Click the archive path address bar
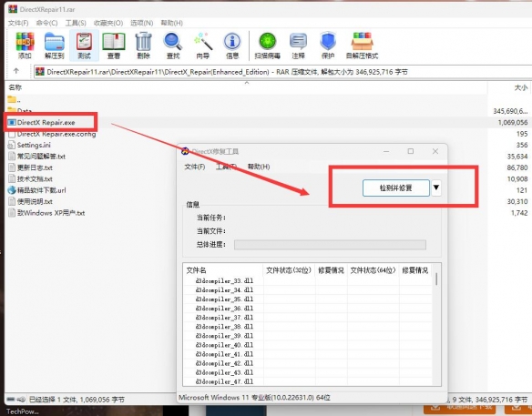The image size is (532, 416). (281, 72)
